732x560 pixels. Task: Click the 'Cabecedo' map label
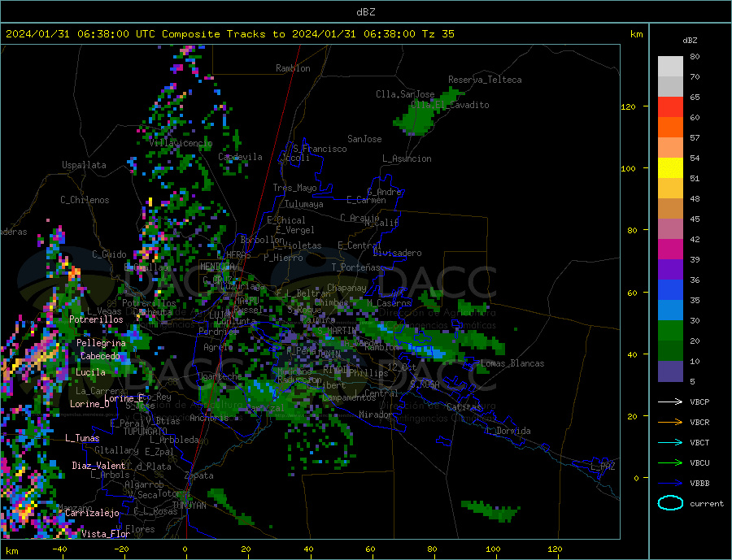(x=100, y=356)
